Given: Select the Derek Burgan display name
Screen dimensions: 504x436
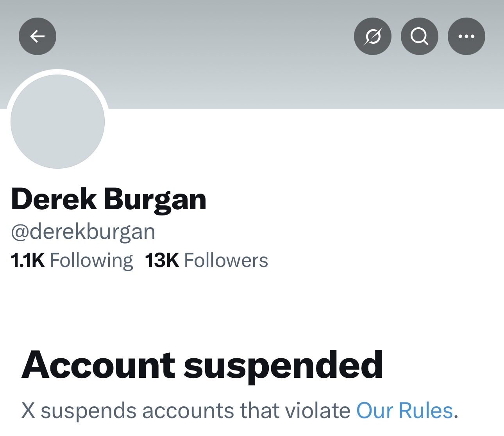Looking at the screenshot, I should pyautogui.click(x=109, y=199).
